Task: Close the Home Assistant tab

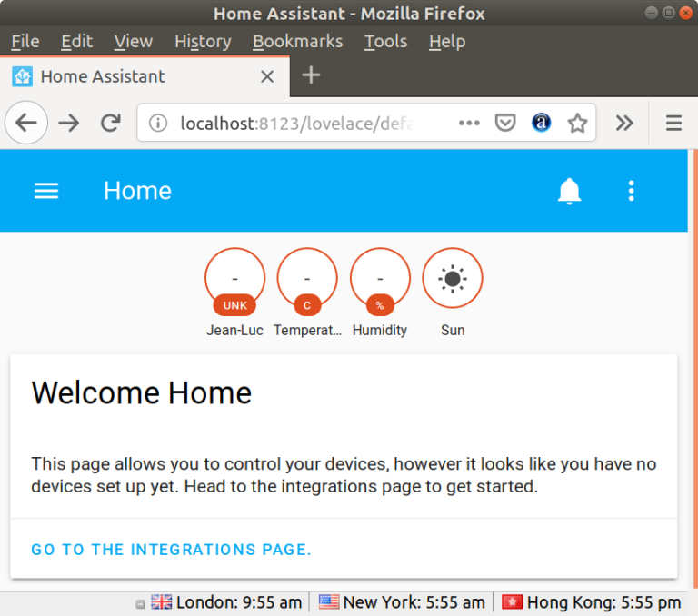Action: coord(267,76)
